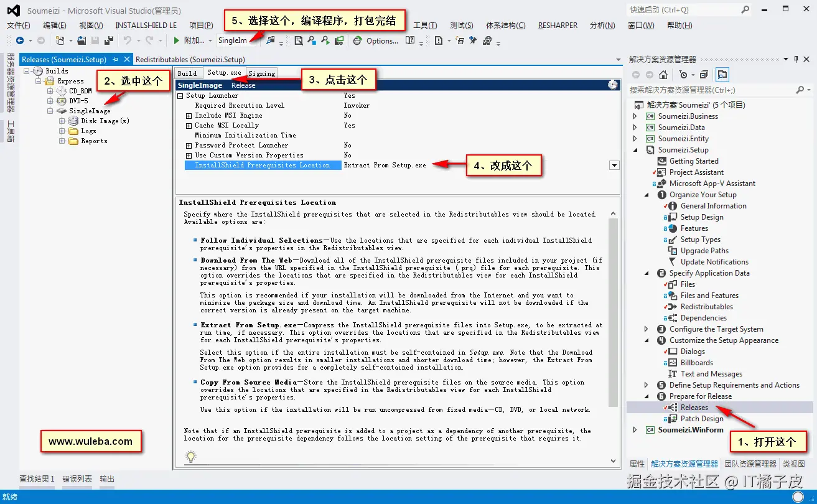The image size is (817, 504).
Task: Open Project Assistant under Soumeizi.Setup
Action: 696,172
